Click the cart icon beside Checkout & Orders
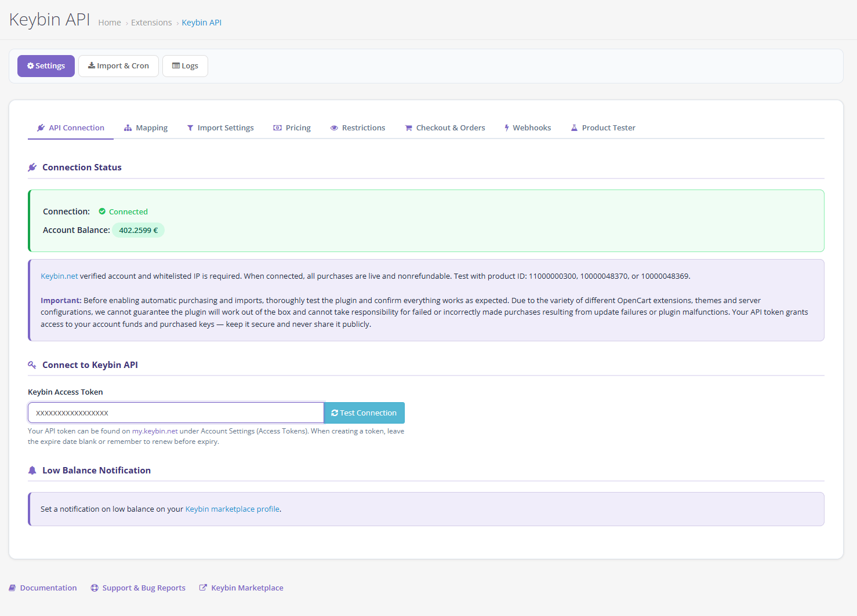857x616 pixels. [409, 128]
